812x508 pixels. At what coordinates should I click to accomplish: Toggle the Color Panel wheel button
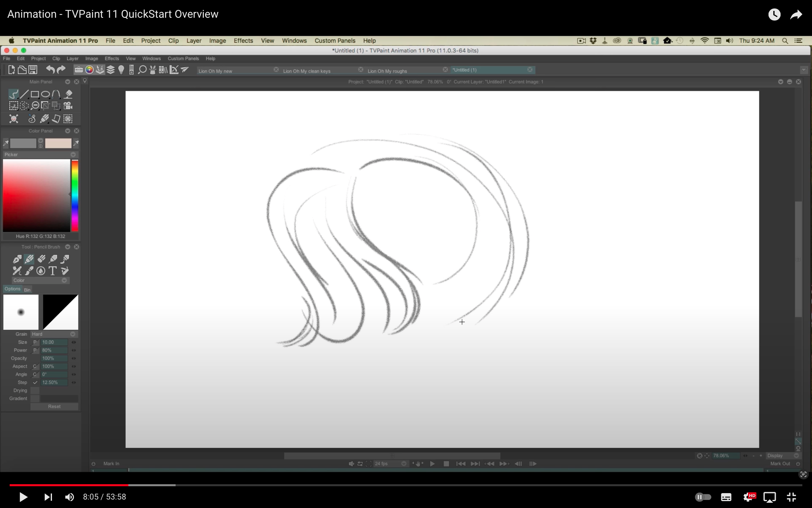pos(89,70)
